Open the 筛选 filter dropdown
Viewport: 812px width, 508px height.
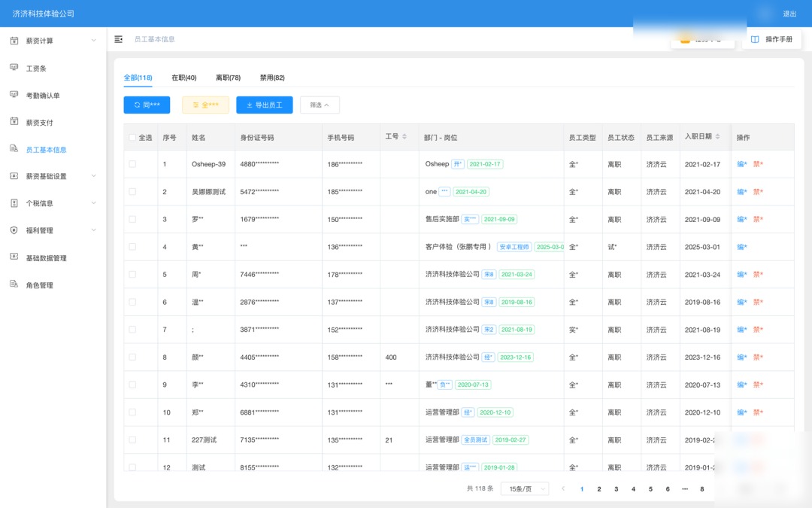[320, 105]
